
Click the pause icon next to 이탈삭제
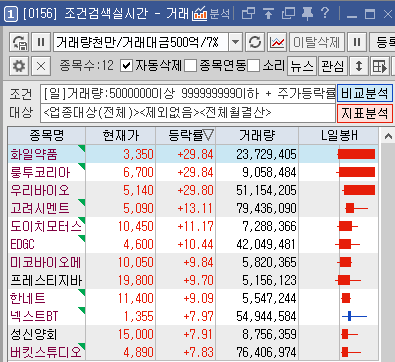(x=357, y=42)
